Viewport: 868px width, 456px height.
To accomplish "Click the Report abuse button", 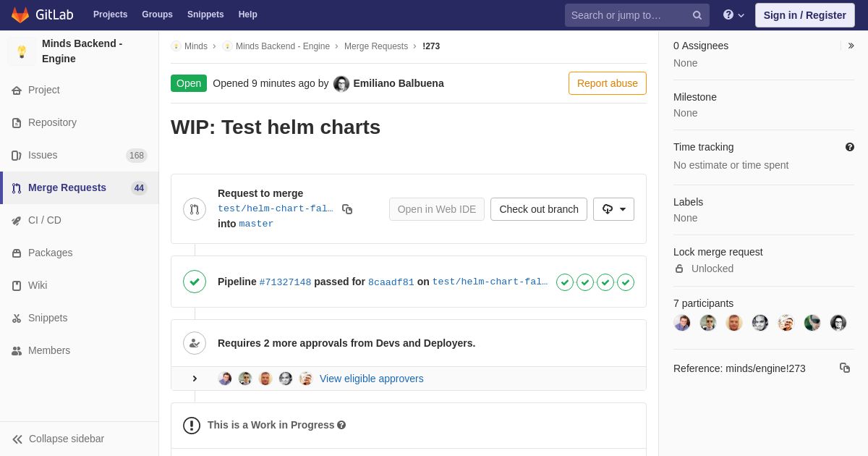I will [x=607, y=83].
